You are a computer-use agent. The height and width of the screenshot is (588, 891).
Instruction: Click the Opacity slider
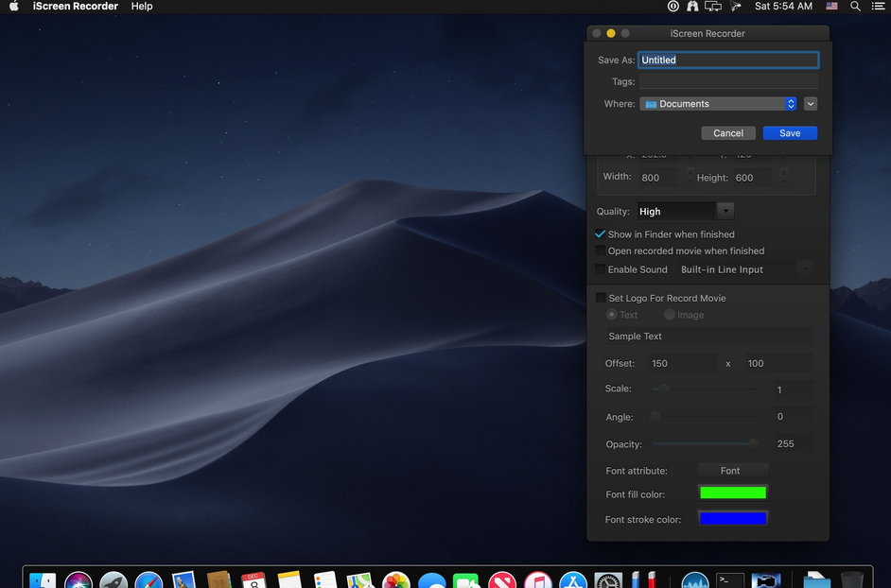705,443
